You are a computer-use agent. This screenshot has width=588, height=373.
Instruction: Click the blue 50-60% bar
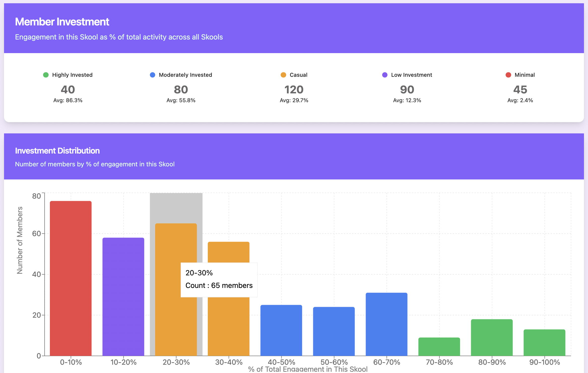tap(334, 331)
